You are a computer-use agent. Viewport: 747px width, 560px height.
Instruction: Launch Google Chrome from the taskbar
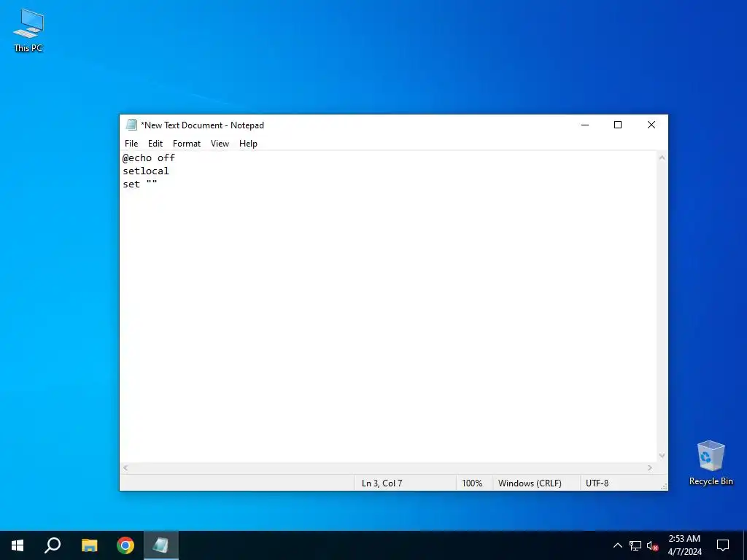125,545
